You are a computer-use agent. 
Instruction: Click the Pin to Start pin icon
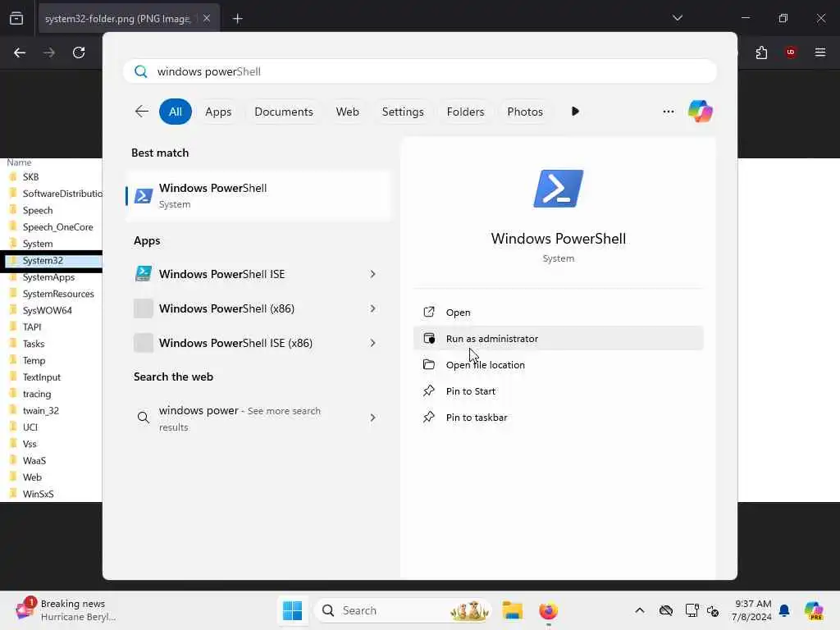(x=428, y=391)
